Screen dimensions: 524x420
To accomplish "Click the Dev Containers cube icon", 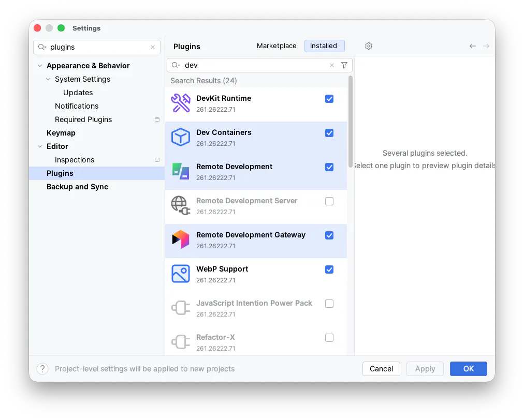I will click(181, 137).
